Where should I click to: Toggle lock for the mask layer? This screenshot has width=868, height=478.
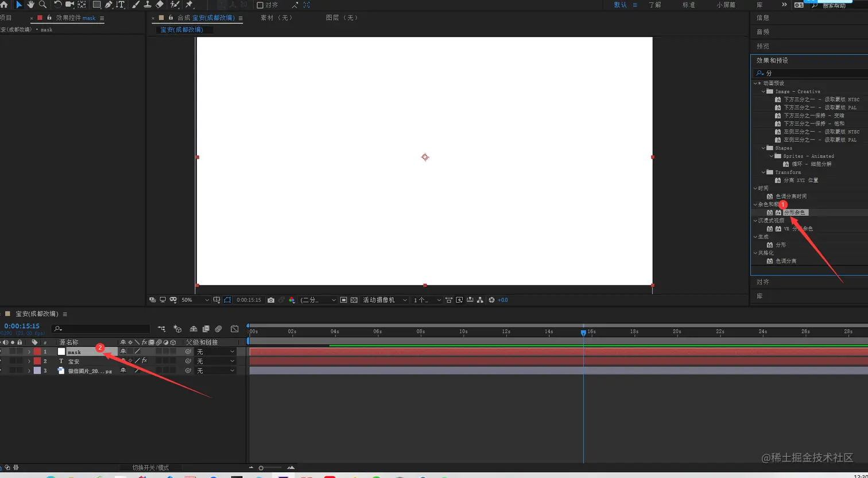20,352
